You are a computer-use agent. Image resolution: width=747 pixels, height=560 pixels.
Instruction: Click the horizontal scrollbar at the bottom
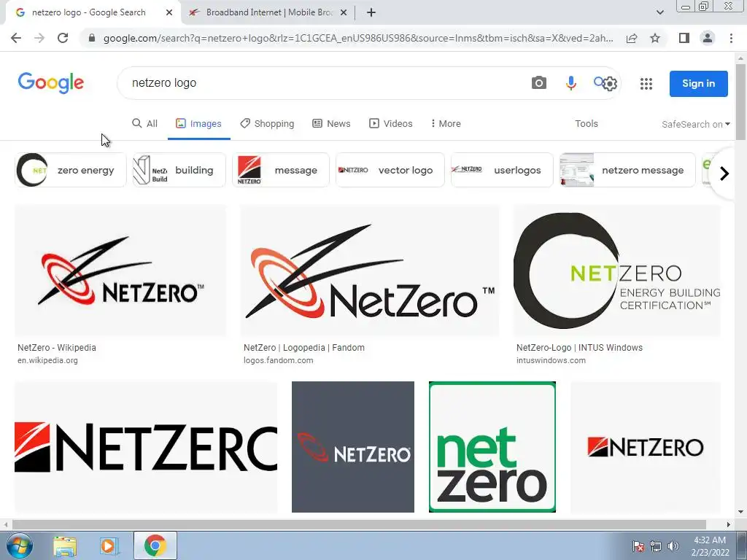click(x=359, y=524)
